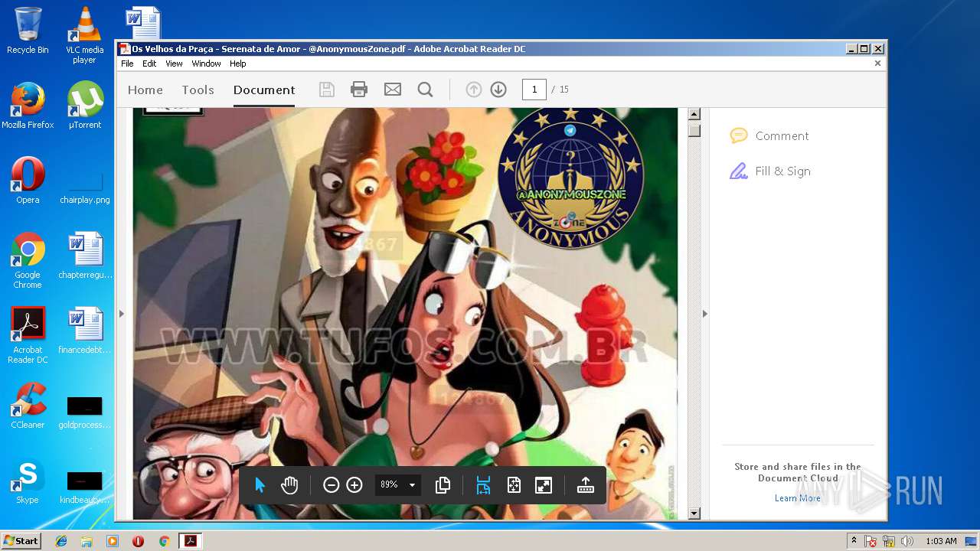Image resolution: width=980 pixels, height=551 pixels.
Task: Open Chrome from the taskbar
Action: coord(164,541)
